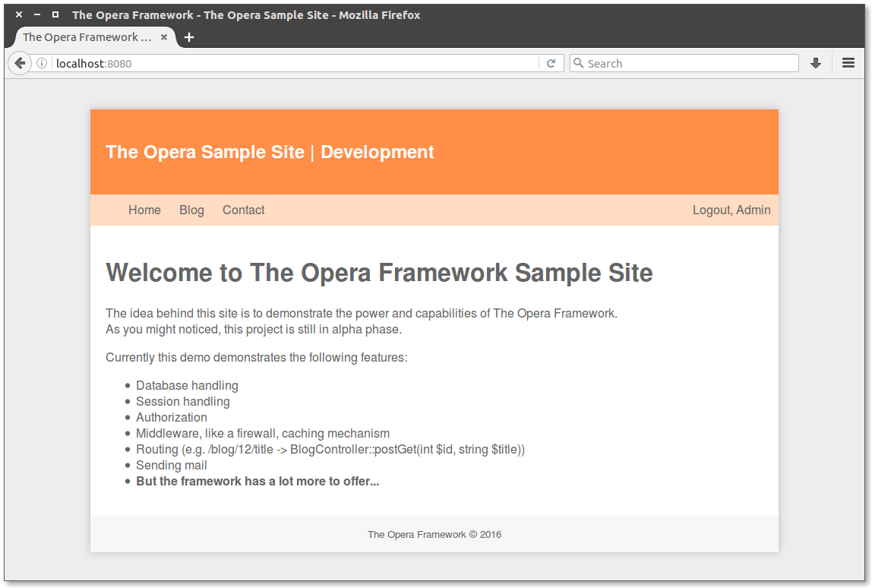
Task: Open the site info icon beside the URL
Action: point(42,63)
